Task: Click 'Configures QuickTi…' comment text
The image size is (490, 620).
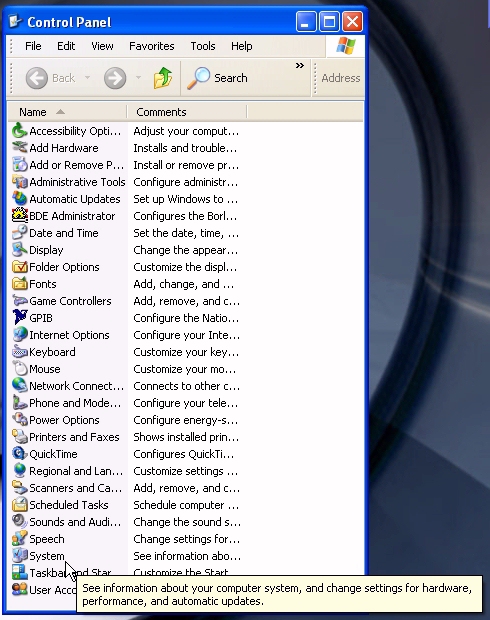Action: [x=184, y=454]
